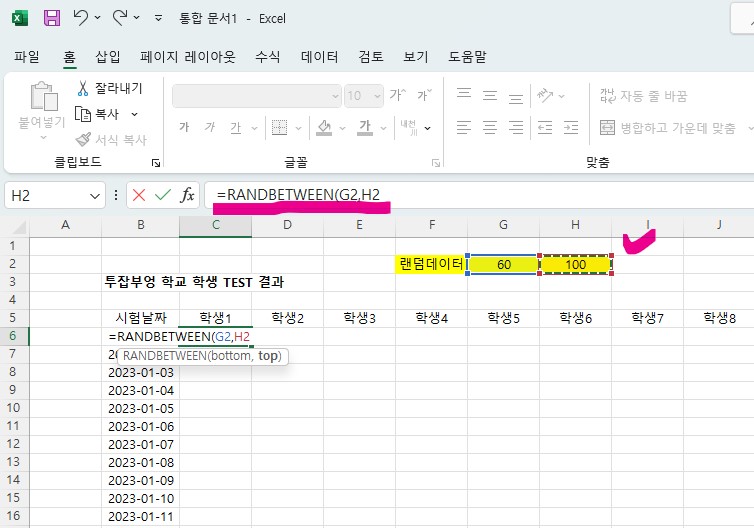Click the 붙여넣기 paste icon
754x528 pixels.
pos(44,96)
